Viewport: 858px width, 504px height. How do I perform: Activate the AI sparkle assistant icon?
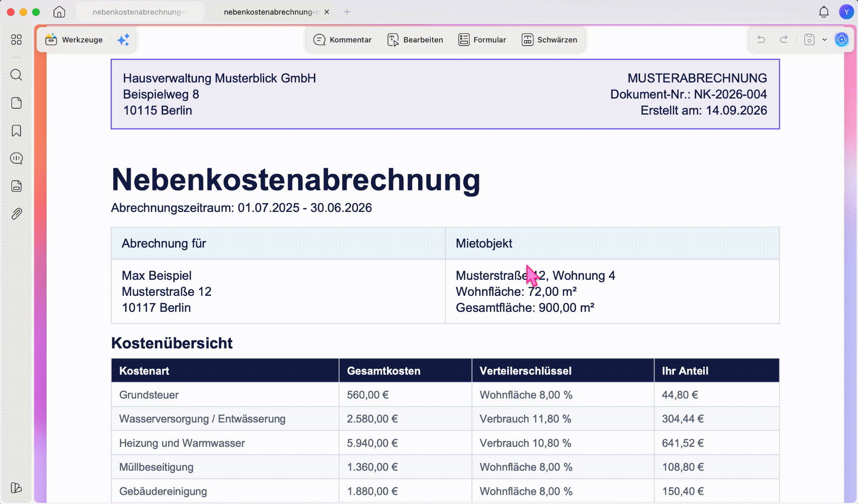[x=123, y=40]
